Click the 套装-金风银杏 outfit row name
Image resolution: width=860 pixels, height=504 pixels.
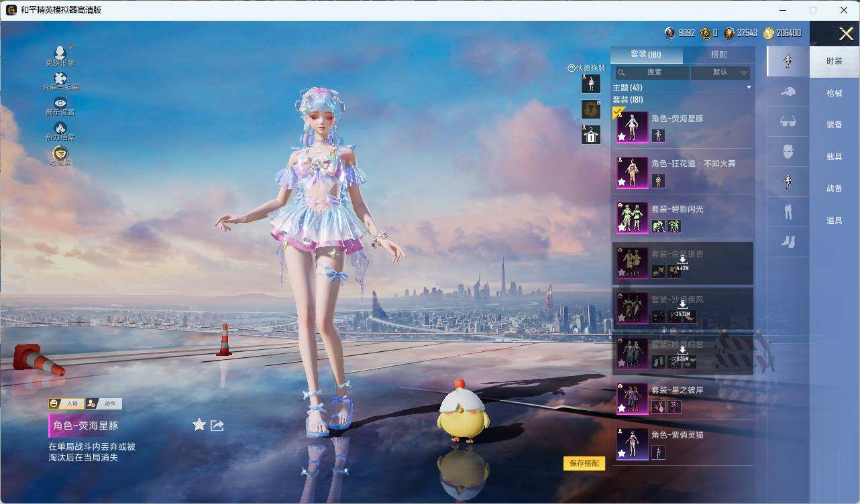point(678,254)
